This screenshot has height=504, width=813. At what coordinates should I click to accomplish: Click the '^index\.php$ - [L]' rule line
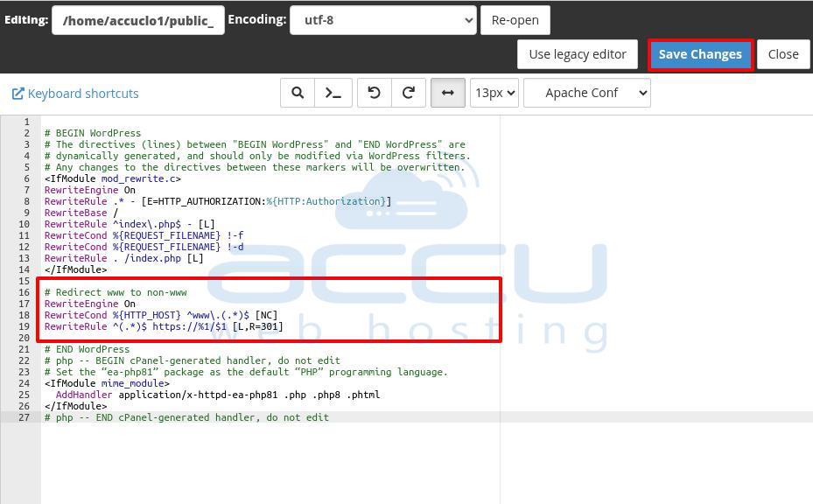tap(130, 224)
